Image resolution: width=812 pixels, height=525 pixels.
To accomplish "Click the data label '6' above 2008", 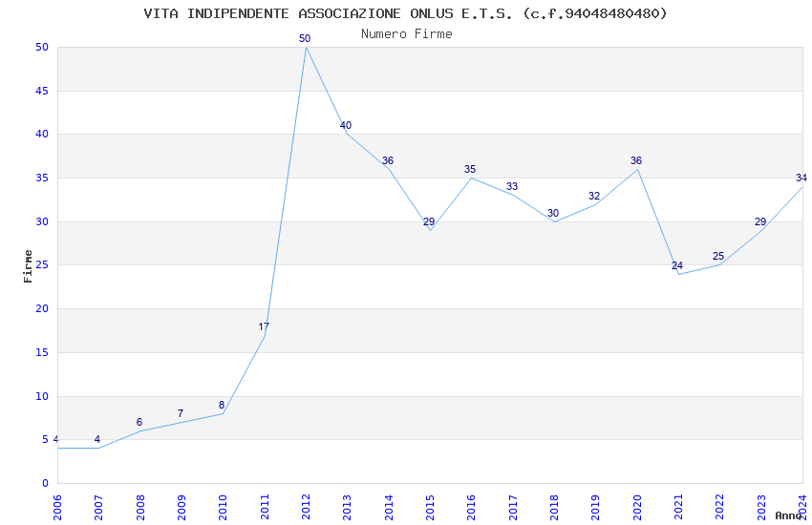I will click(x=139, y=422).
